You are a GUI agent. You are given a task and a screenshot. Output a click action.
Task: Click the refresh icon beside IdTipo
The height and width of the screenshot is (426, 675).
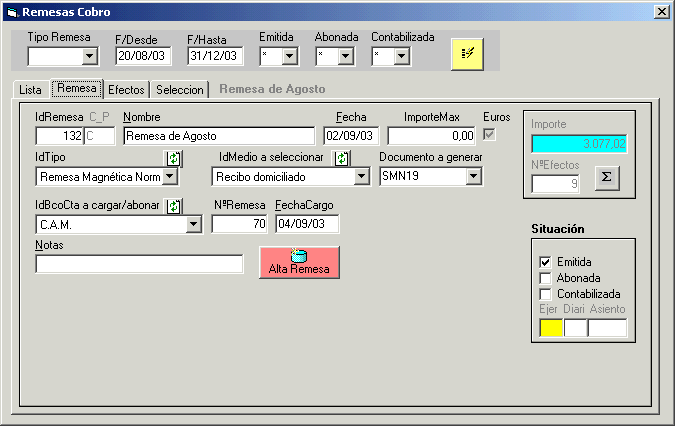pos(173,158)
